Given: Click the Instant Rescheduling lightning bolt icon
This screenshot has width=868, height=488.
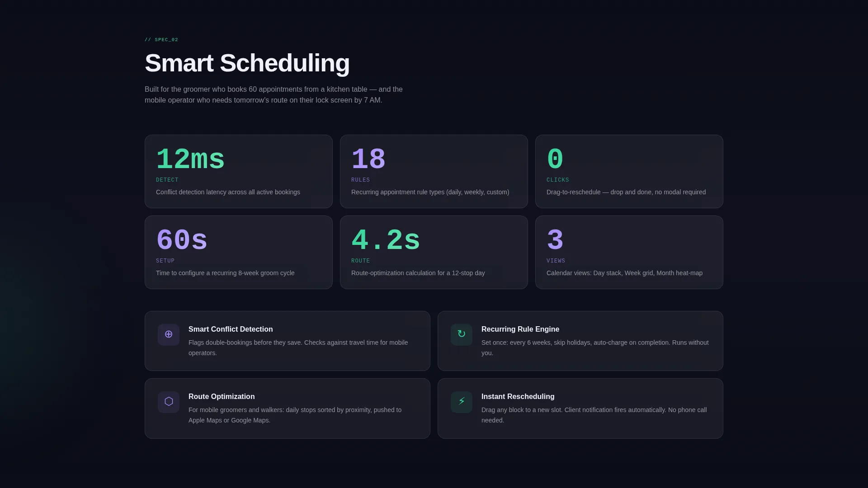Looking at the screenshot, I should pyautogui.click(x=462, y=402).
